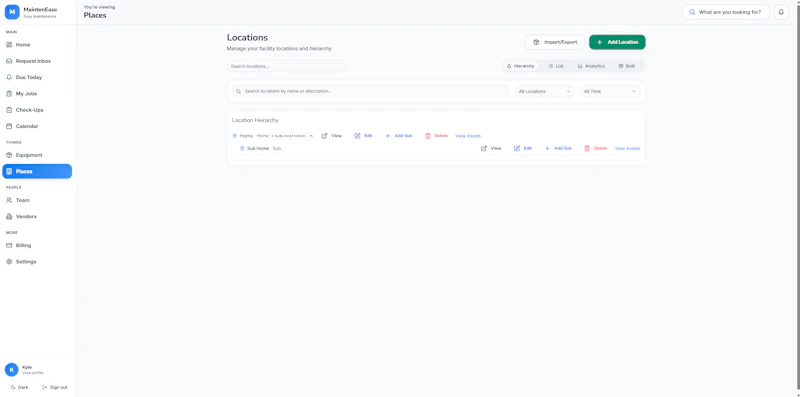Click the '1 sublocation(s)' badge
The width and height of the screenshot is (800, 397).
(289, 136)
